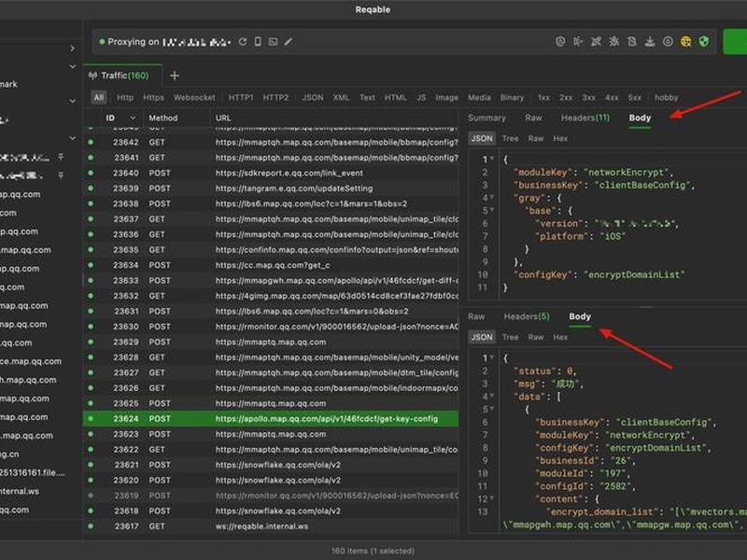Select request 23634 cc.map.qq.com row
747x560 pixels.
[271, 265]
